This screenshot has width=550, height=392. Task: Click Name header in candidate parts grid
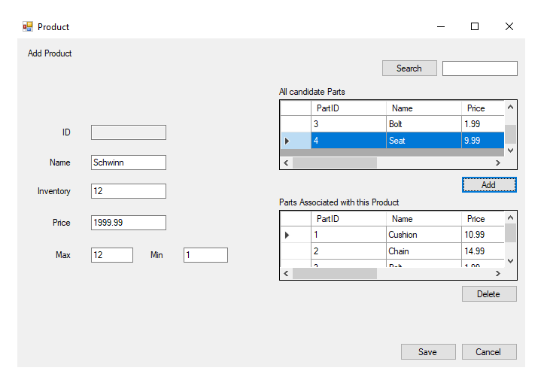pos(424,108)
